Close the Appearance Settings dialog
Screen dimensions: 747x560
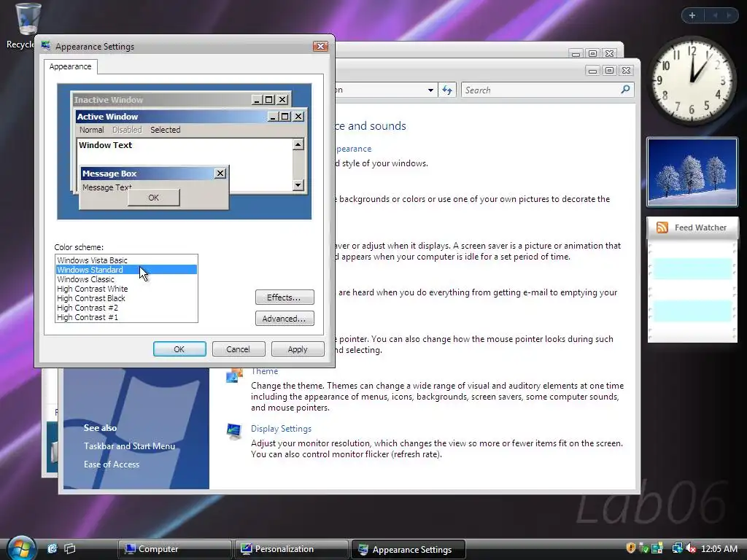click(x=320, y=46)
